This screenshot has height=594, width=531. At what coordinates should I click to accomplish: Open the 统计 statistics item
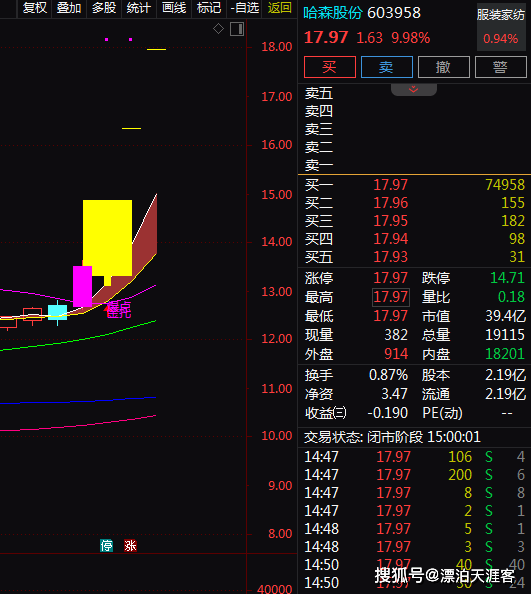coord(139,8)
